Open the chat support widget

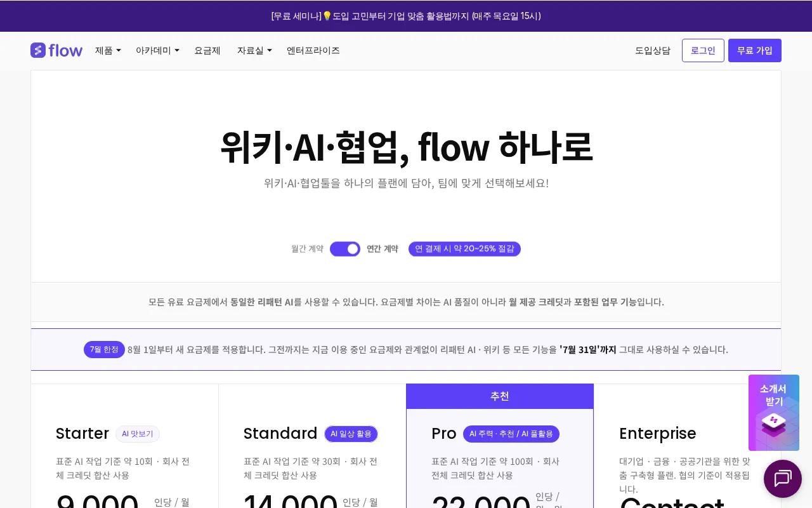click(783, 479)
